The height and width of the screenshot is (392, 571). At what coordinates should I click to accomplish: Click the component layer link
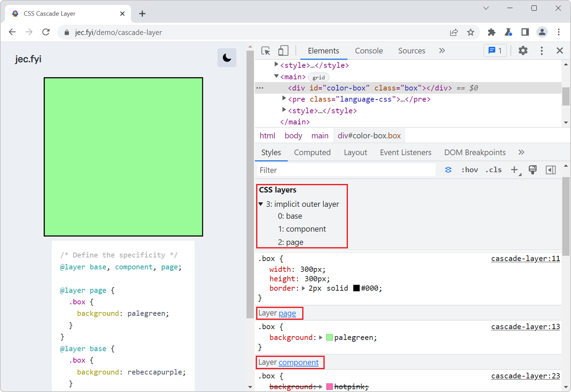coord(299,362)
